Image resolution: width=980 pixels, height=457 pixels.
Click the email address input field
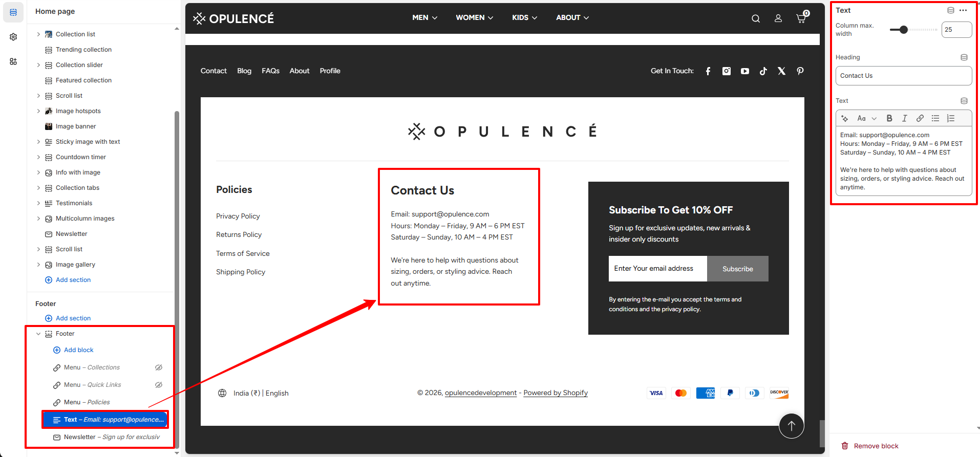[x=658, y=269]
